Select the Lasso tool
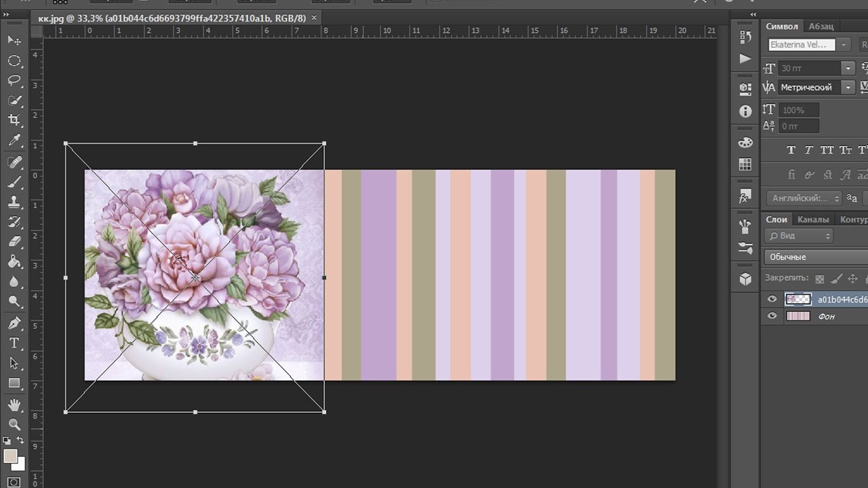This screenshot has height=488, width=868. pyautogui.click(x=14, y=80)
